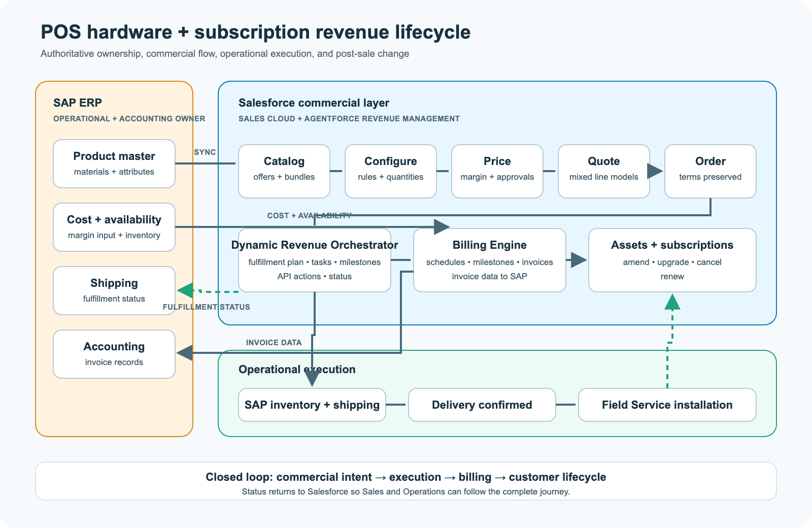Click the Dynamic Revenue Orchestrator box
Image resolution: width=812 pixels, height=528 pixels.
click(x=315, y=260)
